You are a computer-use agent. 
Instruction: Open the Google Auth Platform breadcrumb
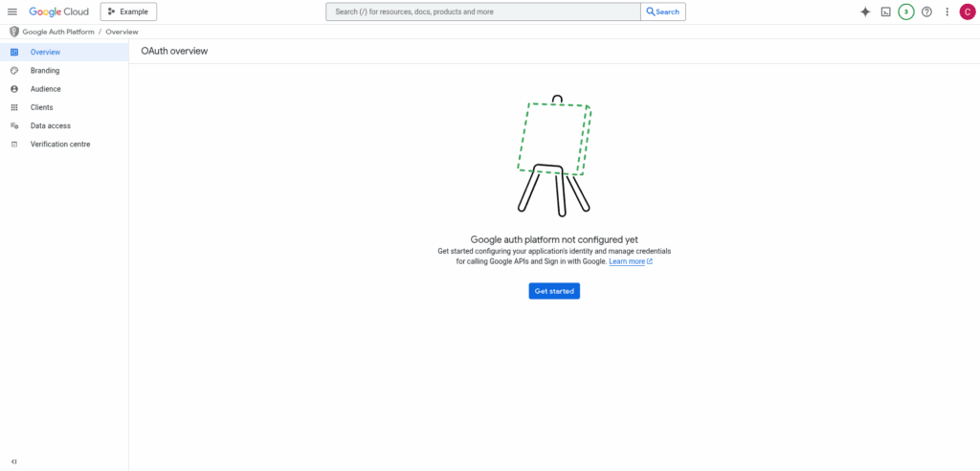58,32
